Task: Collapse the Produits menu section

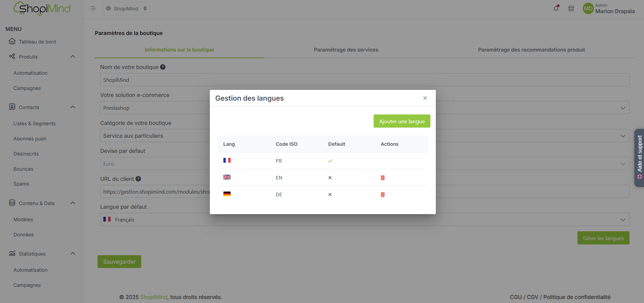Action: click(x=73, y=57)
